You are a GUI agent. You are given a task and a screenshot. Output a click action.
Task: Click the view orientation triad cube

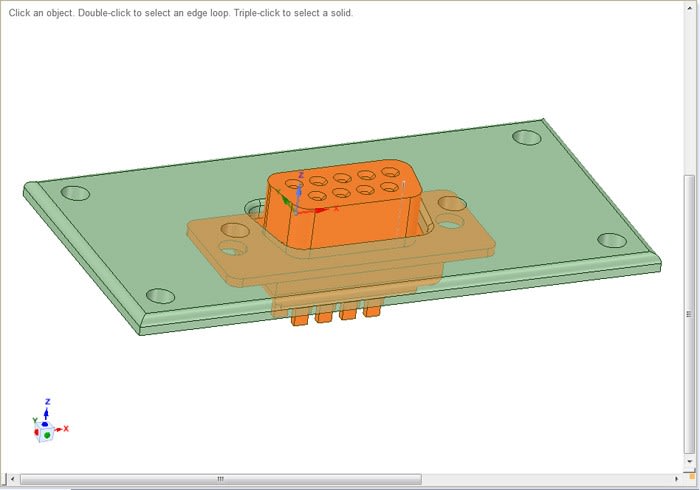coord(45,432)
